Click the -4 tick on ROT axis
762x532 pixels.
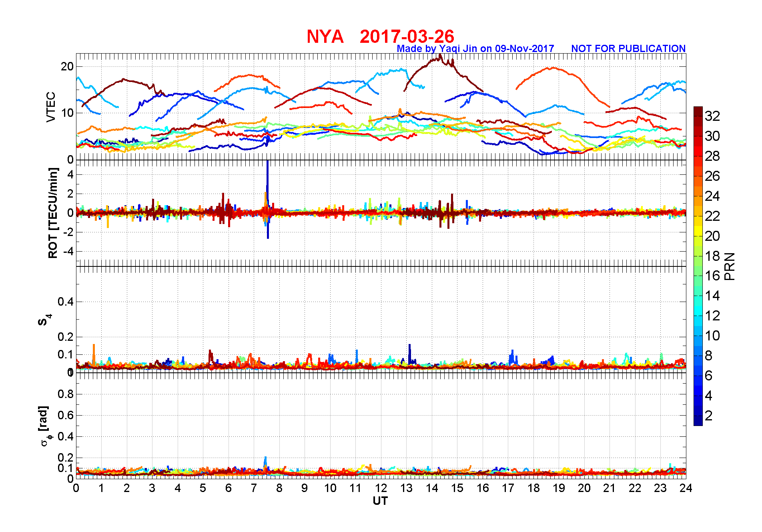[x=69, y=252]
